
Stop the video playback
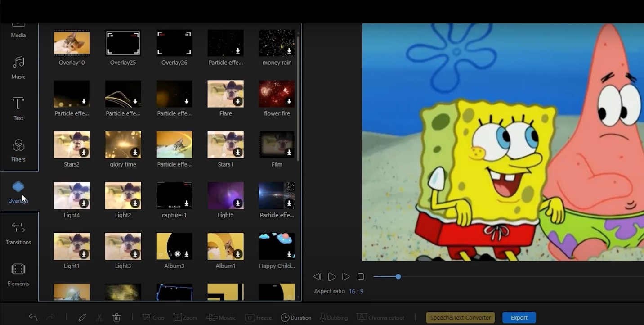(x=361, y=276)
